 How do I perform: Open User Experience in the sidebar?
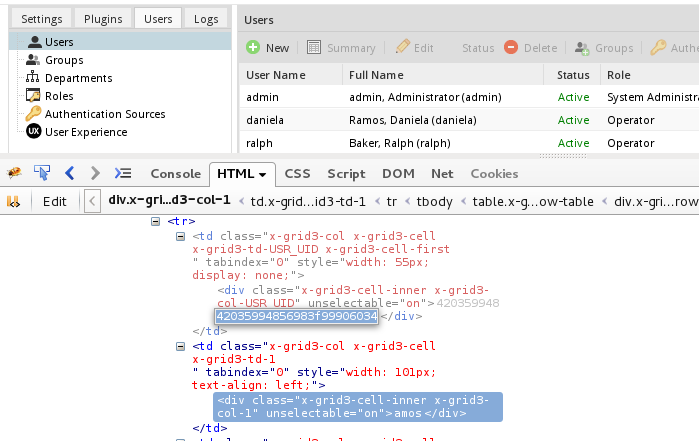click(86, 132)
